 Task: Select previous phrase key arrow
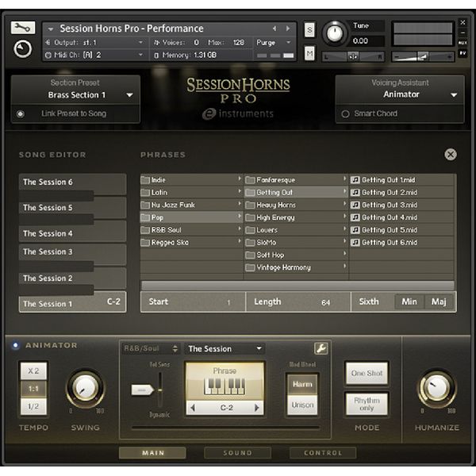tap(193, 408)
